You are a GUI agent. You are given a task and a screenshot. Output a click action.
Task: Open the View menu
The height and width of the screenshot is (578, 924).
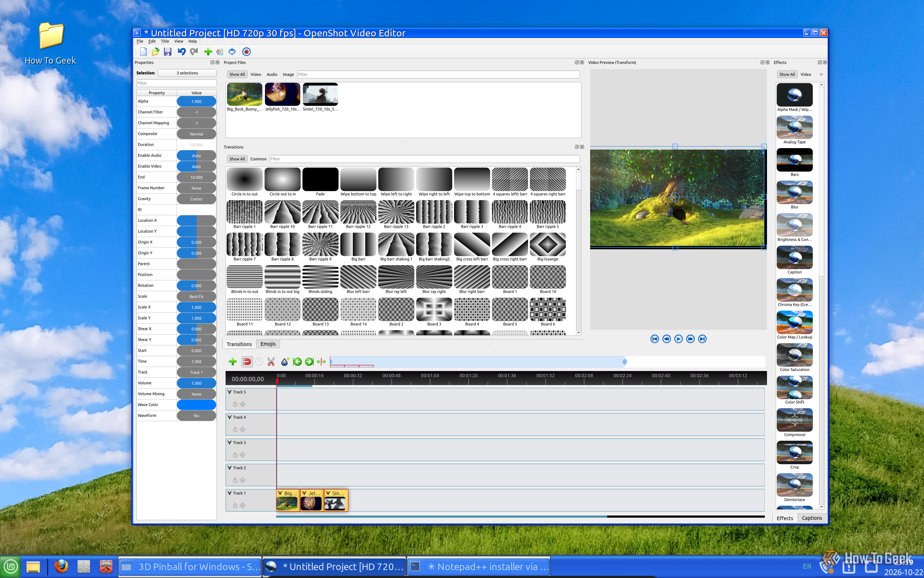pyautogui.click(x=179, y=41)
